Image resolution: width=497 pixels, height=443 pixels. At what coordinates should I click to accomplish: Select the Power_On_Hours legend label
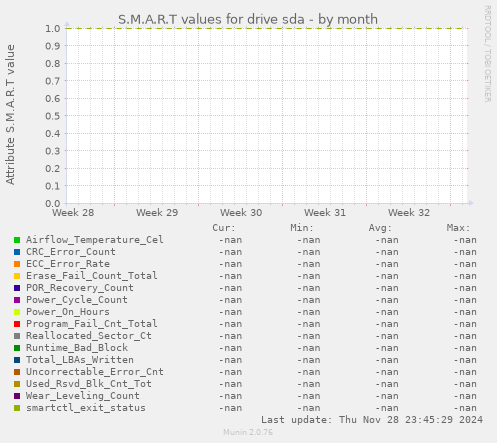pyautogui.click(x=68, y=312)
